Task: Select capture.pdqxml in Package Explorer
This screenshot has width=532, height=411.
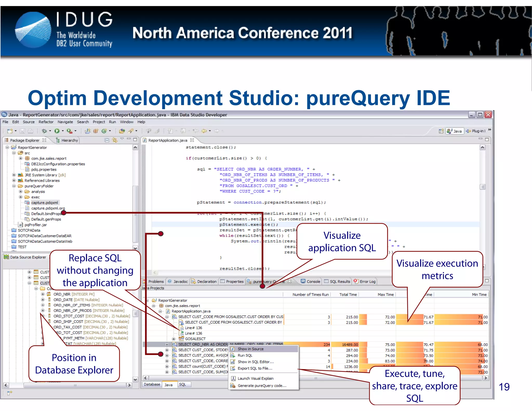Action: (44, 203)
